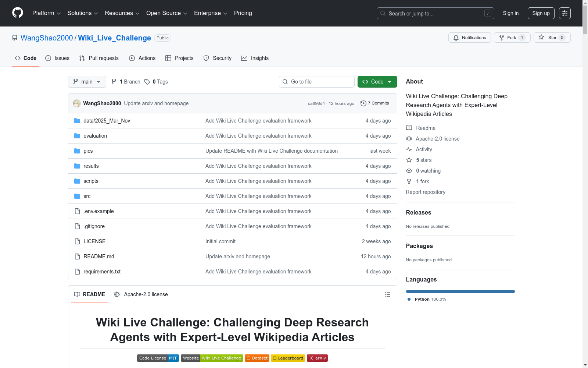588x368 pixels.
Task: View the 0 Tags link
Action: (156, 82)
